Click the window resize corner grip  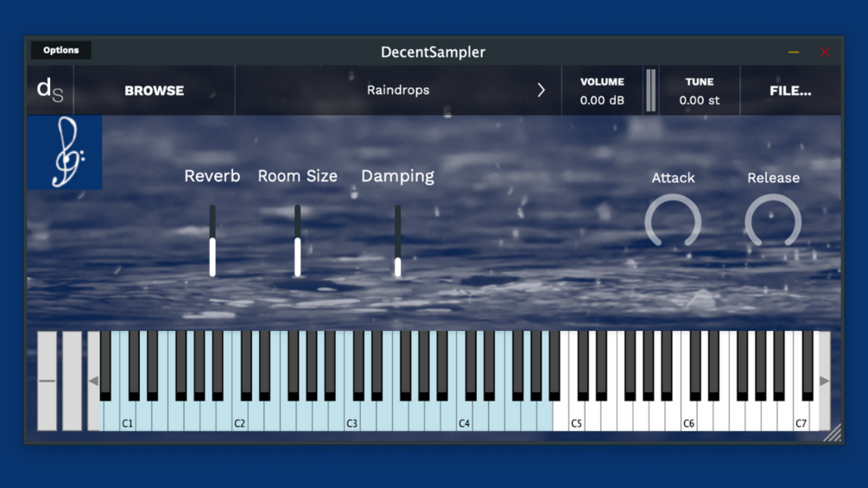(x=833, y=434)
